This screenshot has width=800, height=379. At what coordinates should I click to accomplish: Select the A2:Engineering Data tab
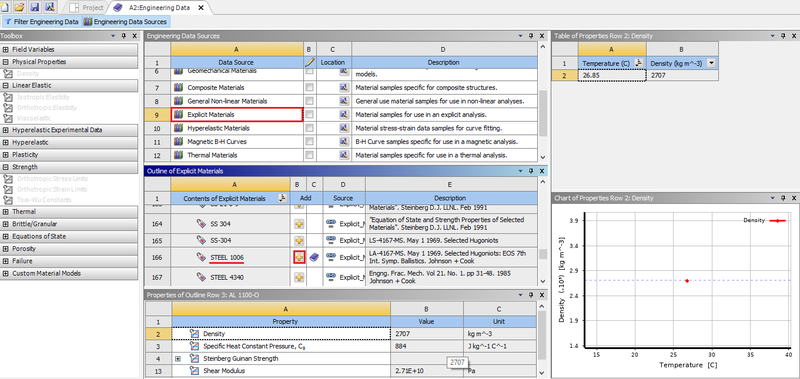pyautogui.click(x=153, y=8)
